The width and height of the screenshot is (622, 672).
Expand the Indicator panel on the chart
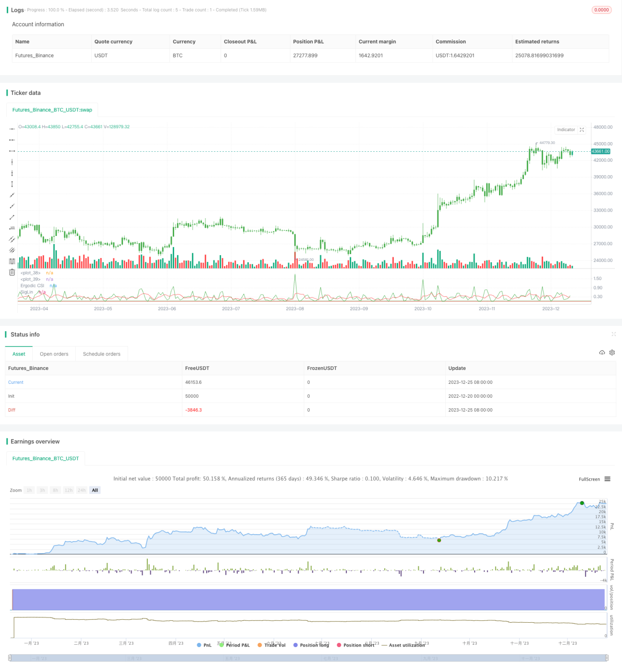click(x=582, y=130)
